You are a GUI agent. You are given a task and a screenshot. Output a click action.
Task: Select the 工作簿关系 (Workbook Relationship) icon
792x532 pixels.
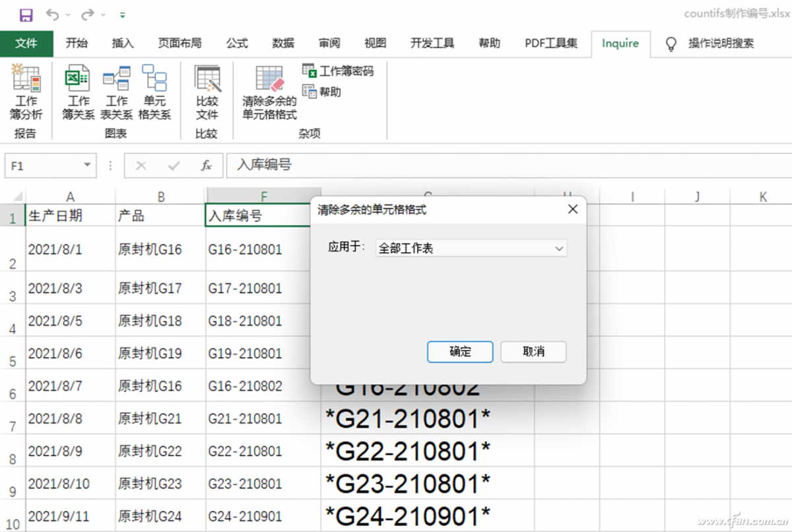[77, 92]
